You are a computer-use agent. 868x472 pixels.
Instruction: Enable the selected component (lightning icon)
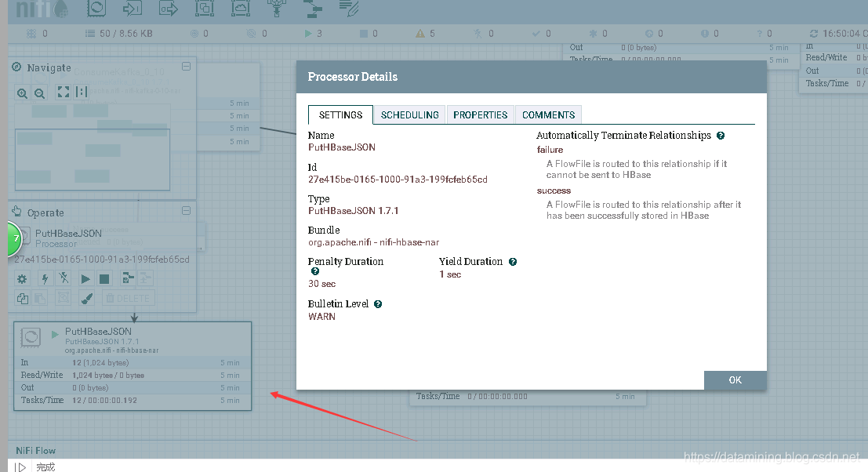click(x=45, y=279)
